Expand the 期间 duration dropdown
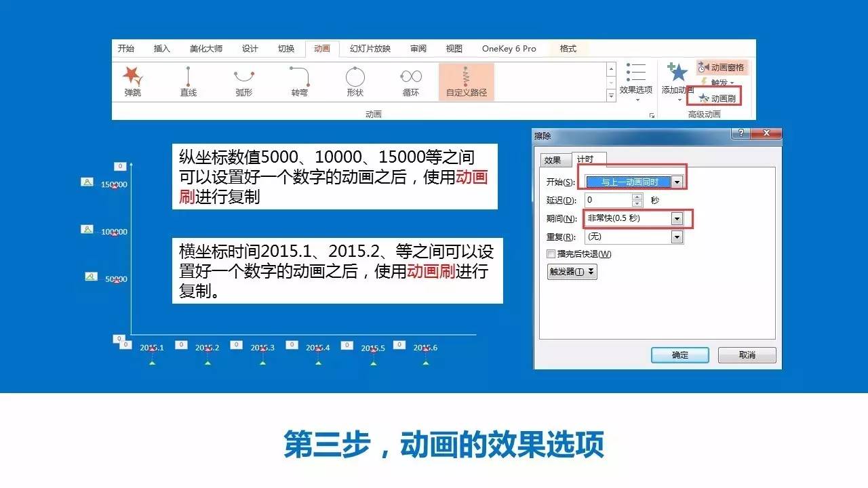Image resolution: width=868 pixels, height=488 pixels. point(676,219)
